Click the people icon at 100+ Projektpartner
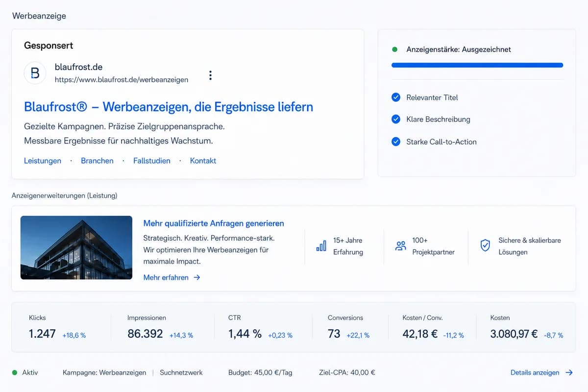Screen dimensions: 588x392 pos(401,246)
